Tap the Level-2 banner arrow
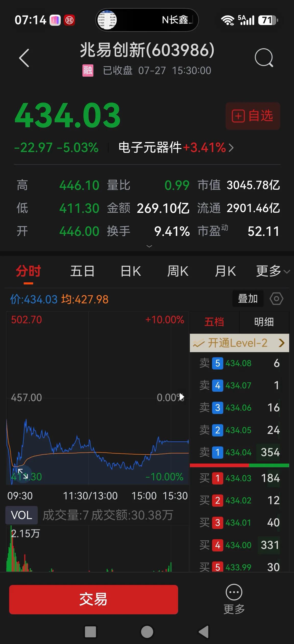The image size is (294, 644). click(x=281, y=343)
